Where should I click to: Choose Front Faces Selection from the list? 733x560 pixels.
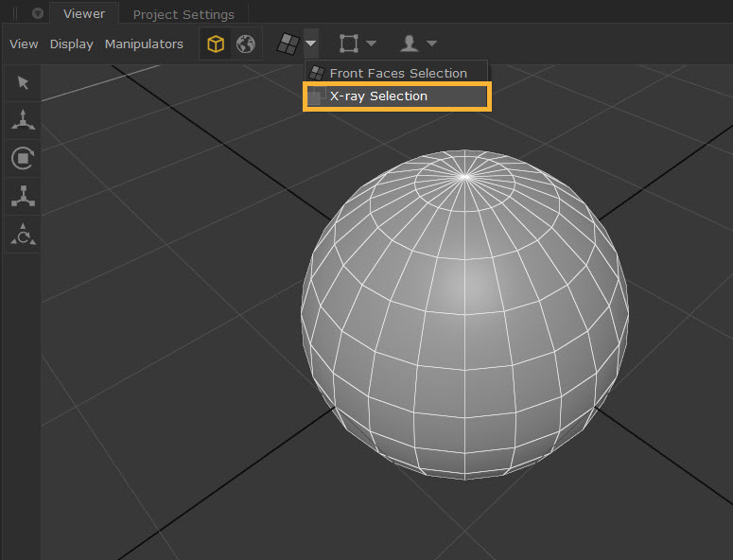pyautogui.click(x=397, y=73)
